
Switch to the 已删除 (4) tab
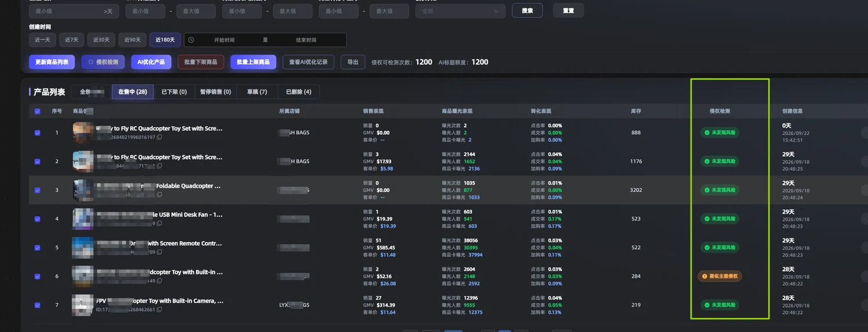coord(299,91)
